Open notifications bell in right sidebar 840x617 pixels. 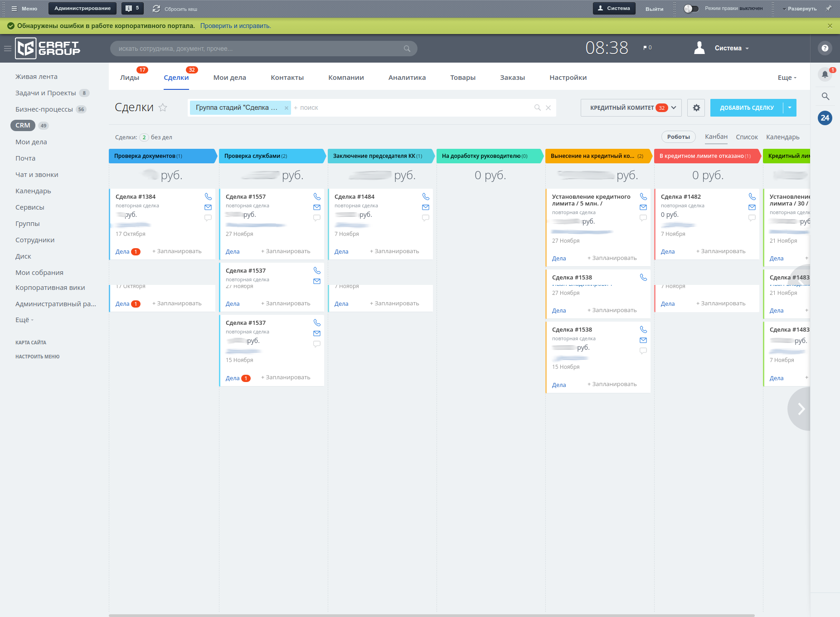tap(825, 74)
